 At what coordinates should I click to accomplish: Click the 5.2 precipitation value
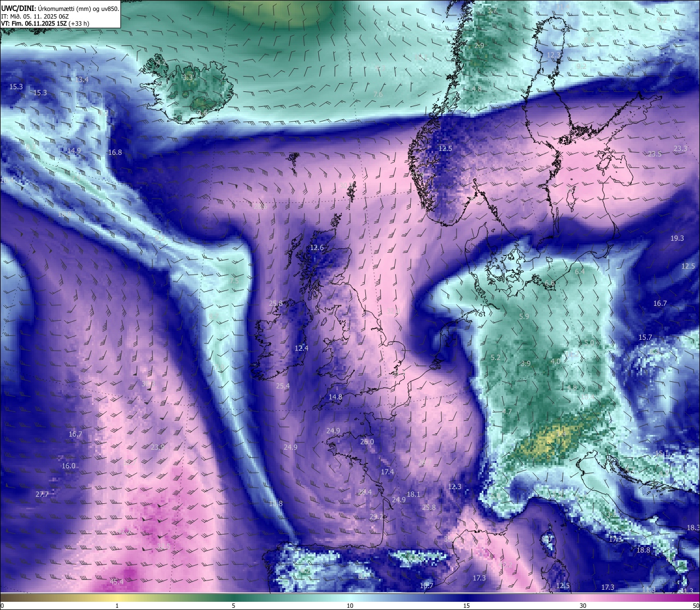pos(496,358)
